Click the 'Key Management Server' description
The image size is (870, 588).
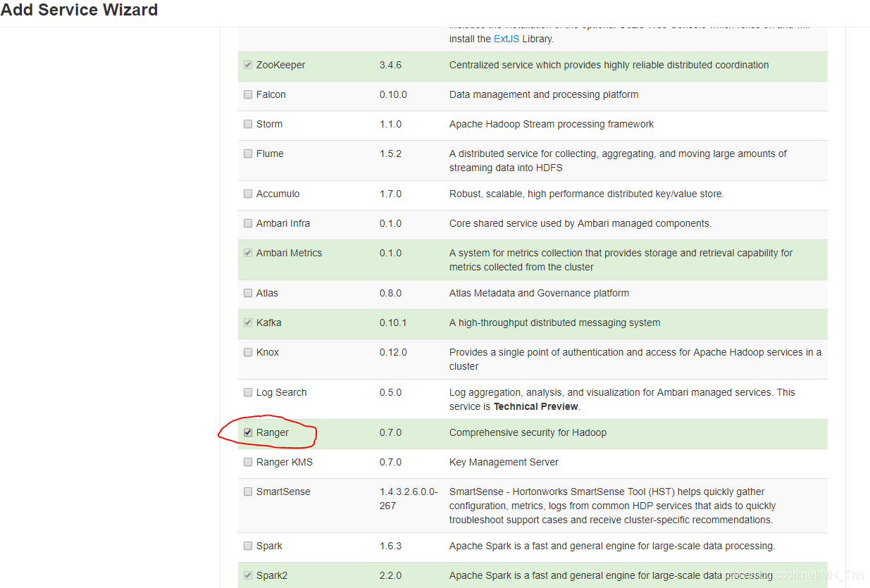click(504, 462)
